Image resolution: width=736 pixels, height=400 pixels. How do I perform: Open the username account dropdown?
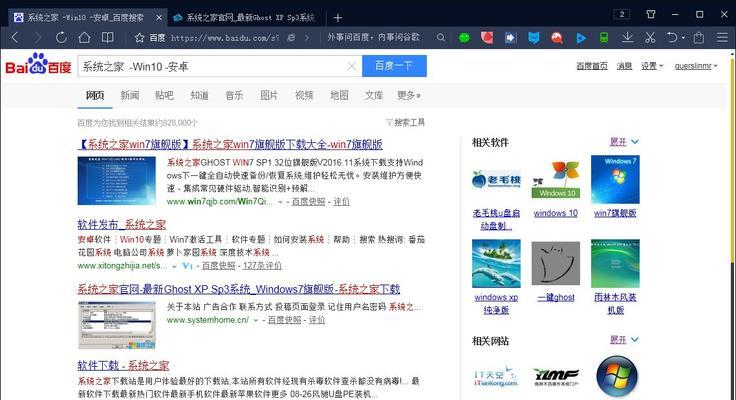click(696, 66)
